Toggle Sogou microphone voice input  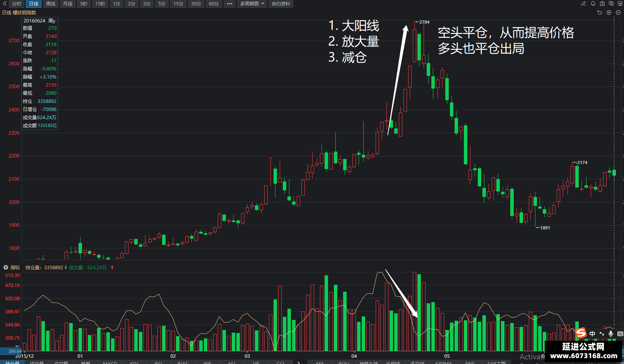pos(611,333)
